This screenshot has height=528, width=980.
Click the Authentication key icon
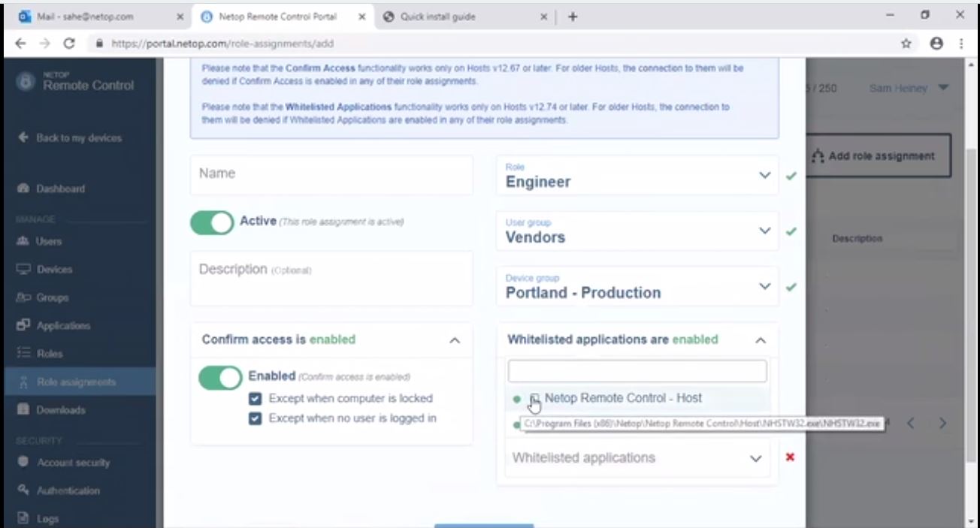click(x=23, y=490)
